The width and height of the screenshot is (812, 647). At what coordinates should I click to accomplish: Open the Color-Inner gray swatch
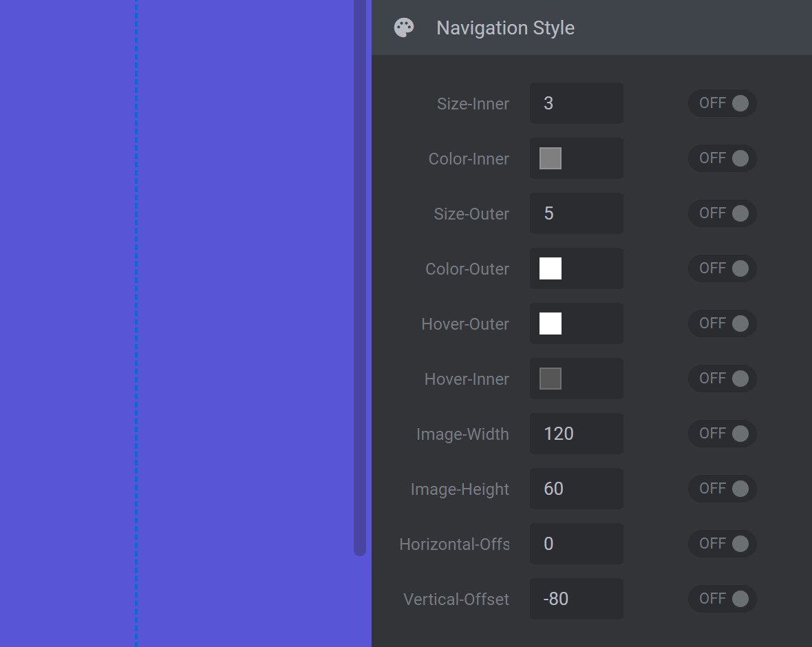[x=551, y=158]
